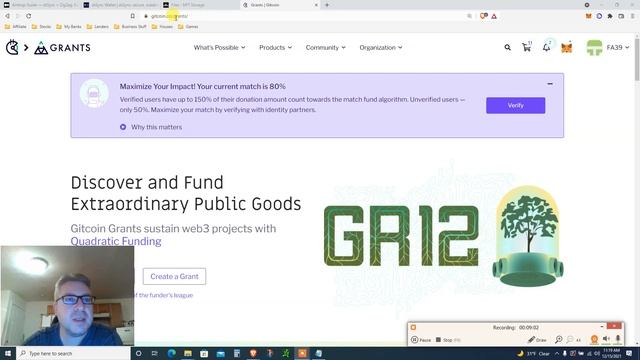Click the GR12 banner graphic
Screen dimensions: 640x360
401,236
